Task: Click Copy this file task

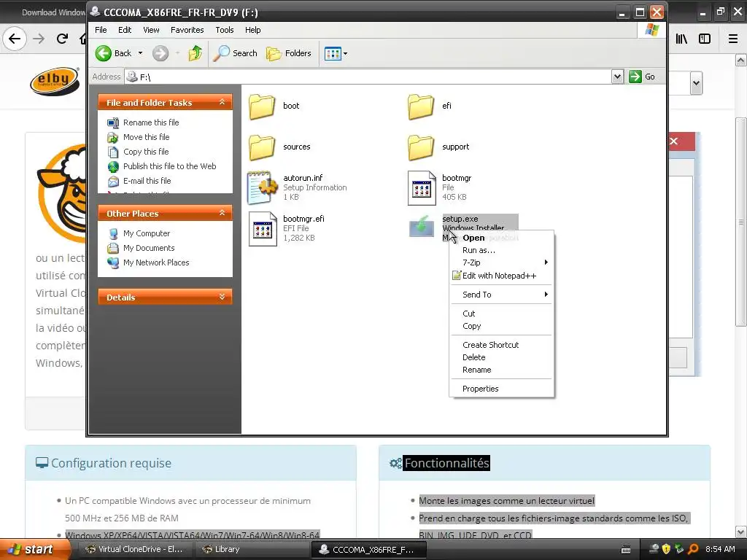Action: click(146, 152)
